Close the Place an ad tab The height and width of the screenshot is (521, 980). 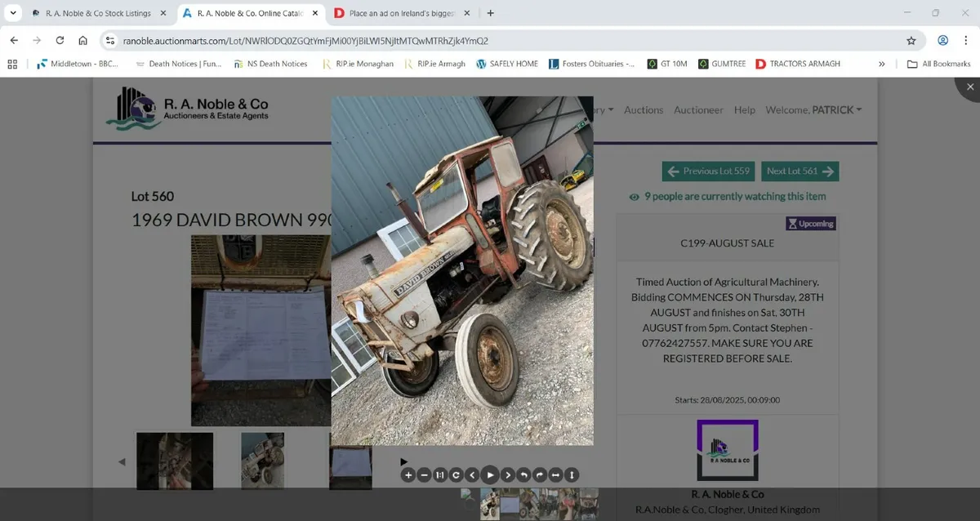coord(467,14)
